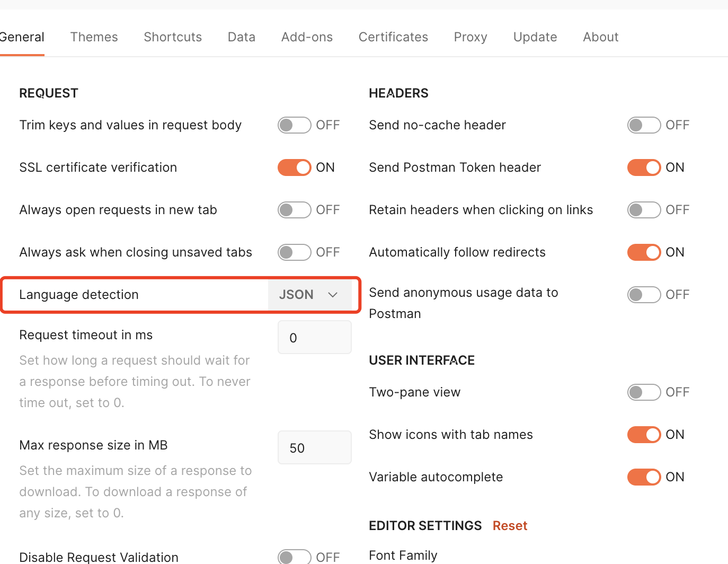Click the Request timeout in ms field
The image size is (728, 564).
(x=315, y=337)
